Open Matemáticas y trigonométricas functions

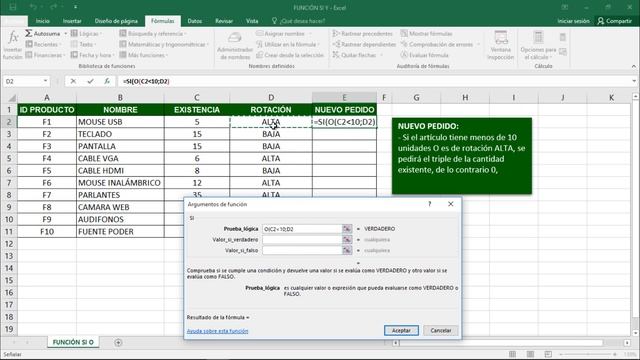click(164, 44)
